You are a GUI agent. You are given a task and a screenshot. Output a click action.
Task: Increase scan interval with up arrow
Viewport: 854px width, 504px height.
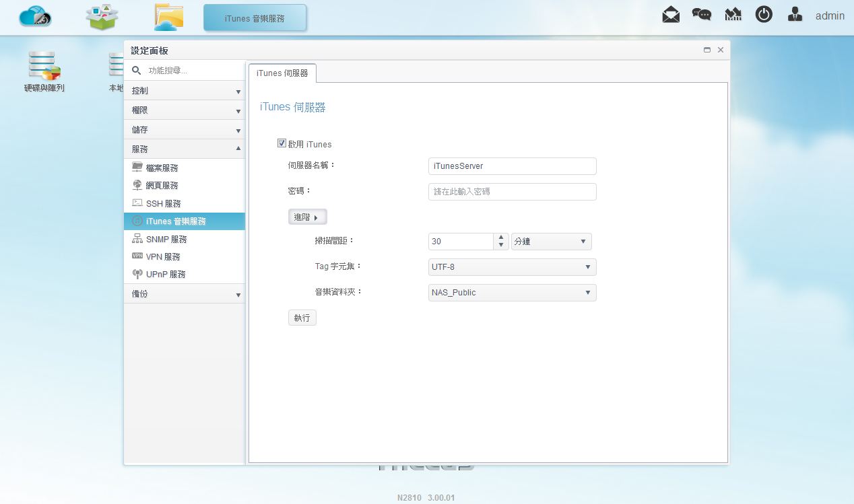(x=501, y=238)
